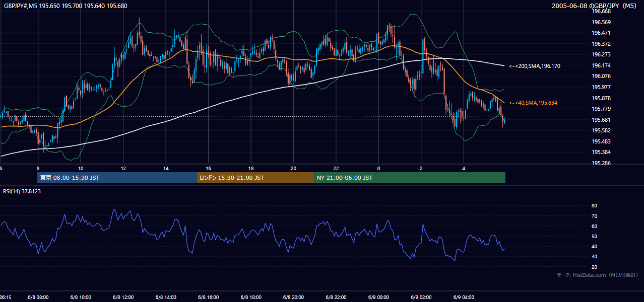This screenshot has height=302, width=644.
Task: Click price axis label 196.273
Action: (601, 54)
